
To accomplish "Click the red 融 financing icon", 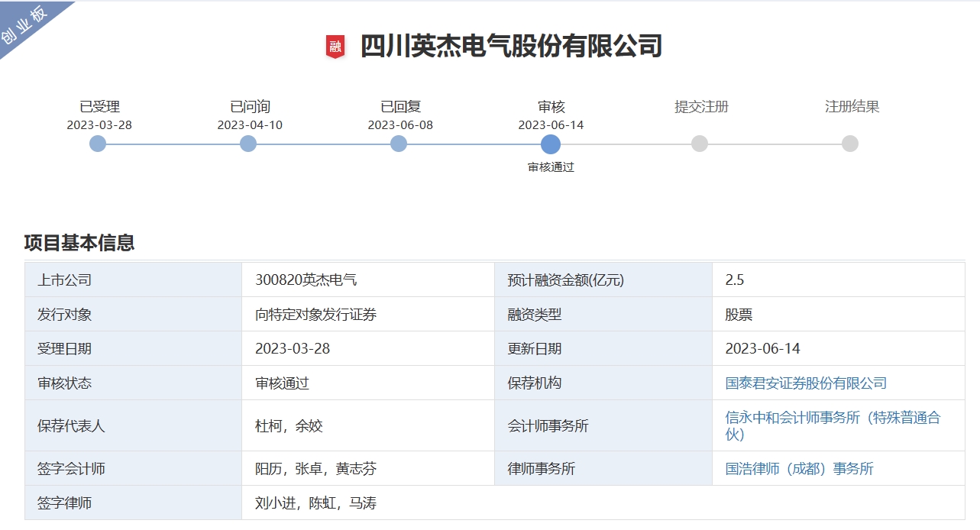I will click(x=335, y=47).
